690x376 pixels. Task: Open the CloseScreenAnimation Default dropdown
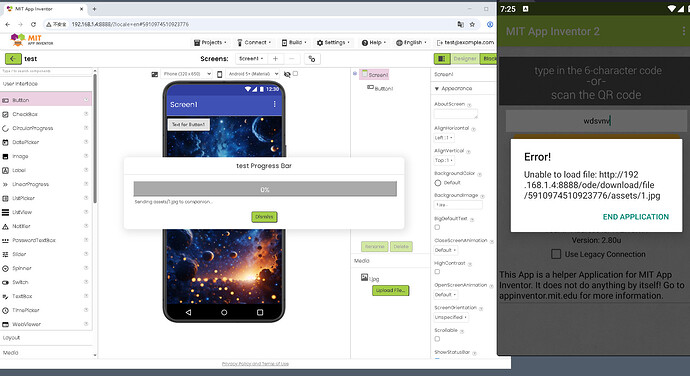pos(445,250)
